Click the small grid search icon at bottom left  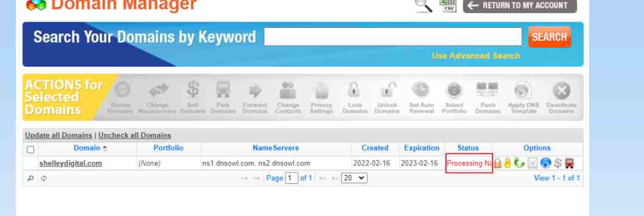tap(30, 179)
